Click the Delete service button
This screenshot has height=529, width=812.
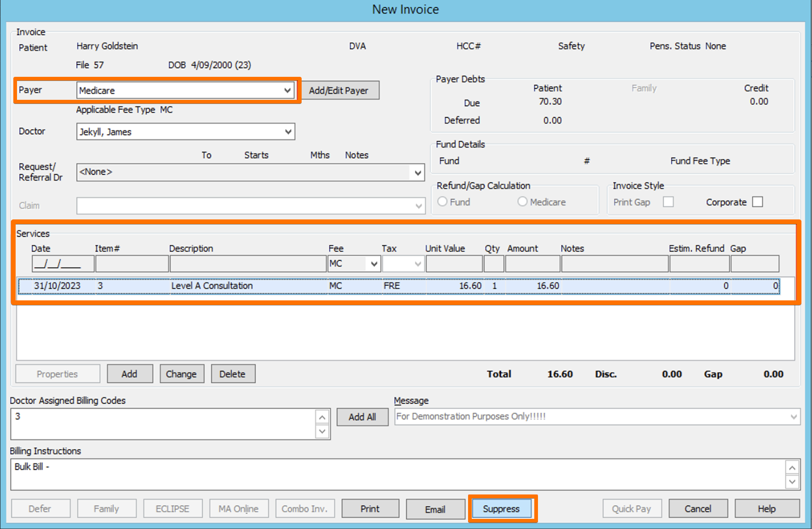233,374
